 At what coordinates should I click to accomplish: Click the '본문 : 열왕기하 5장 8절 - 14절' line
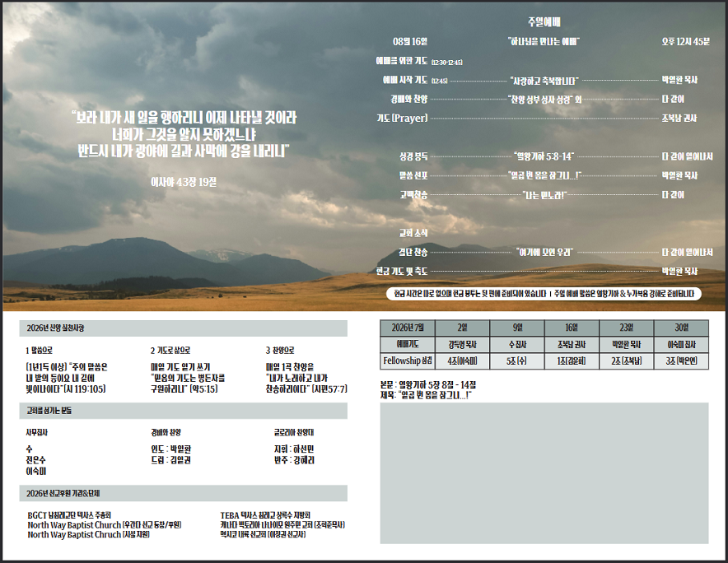(428, 385)
